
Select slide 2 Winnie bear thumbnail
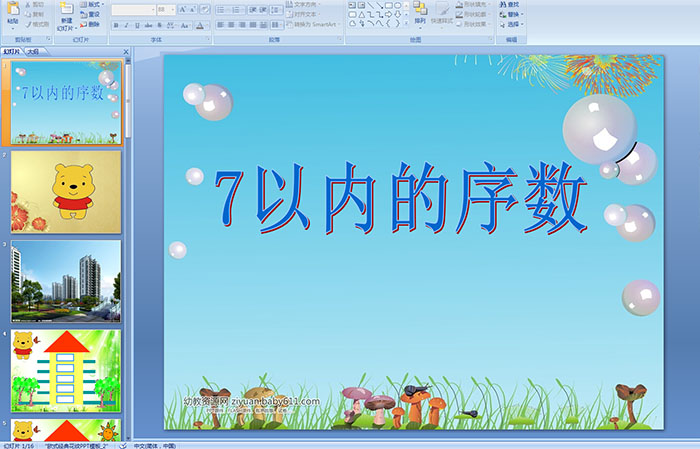point(66,192)
